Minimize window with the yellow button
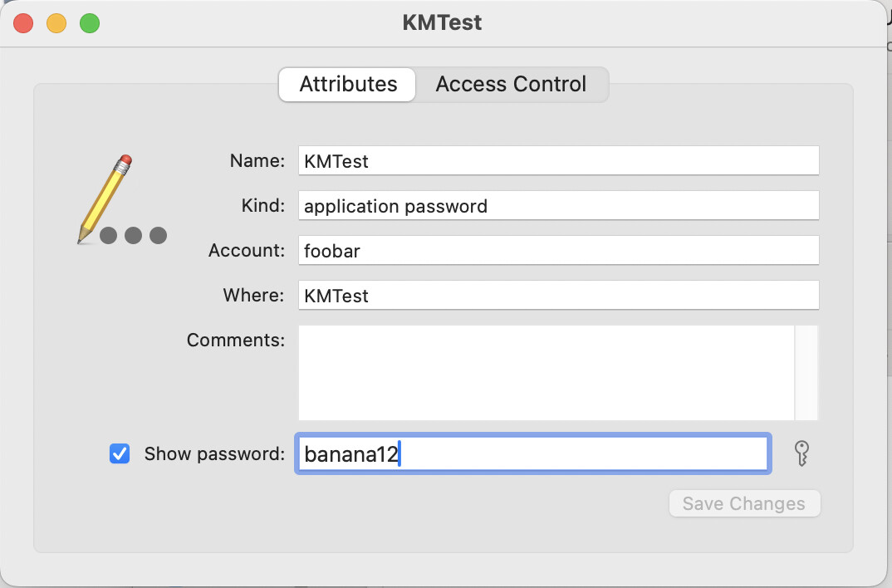 pyautogui.click(x=56, y=23)
